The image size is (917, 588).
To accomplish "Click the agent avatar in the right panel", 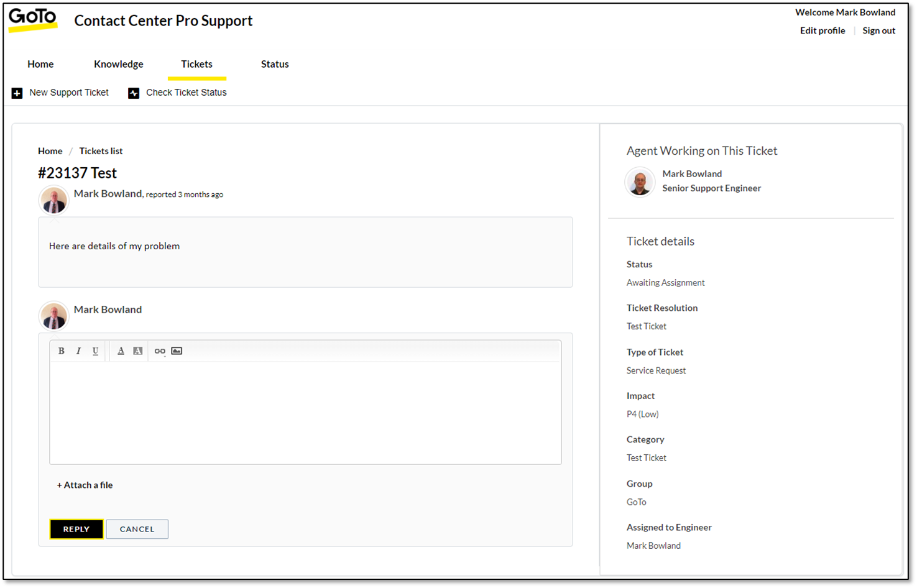I will point(640,182).
